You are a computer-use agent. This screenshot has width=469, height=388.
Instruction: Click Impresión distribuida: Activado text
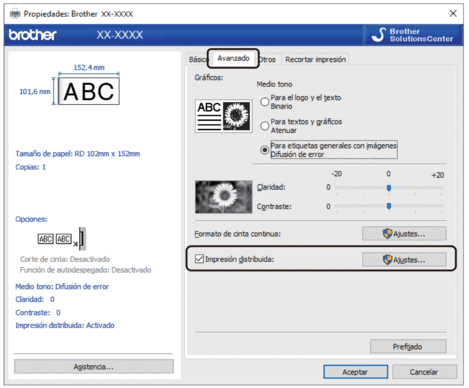65,325
